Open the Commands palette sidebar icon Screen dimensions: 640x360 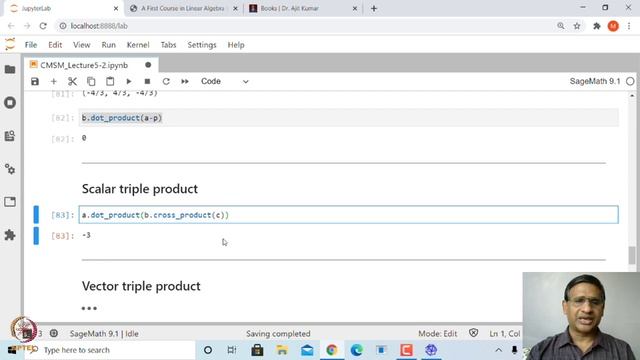[10, 136]
